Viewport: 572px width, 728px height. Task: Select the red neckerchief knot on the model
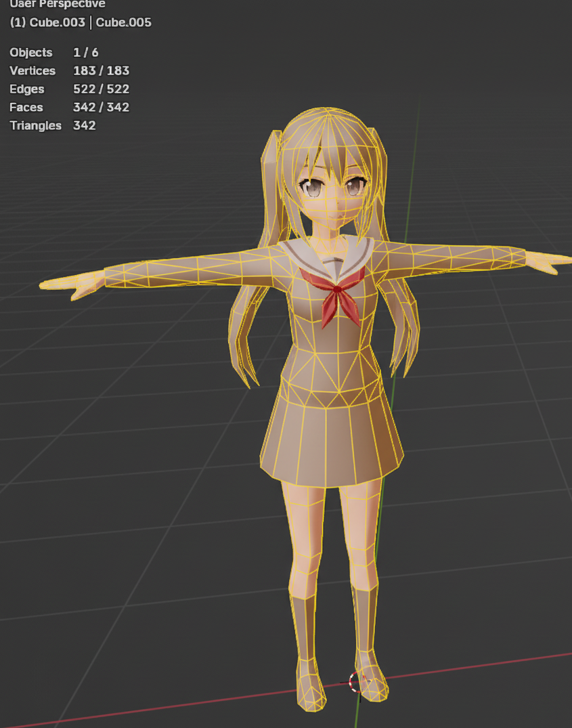[337, 289]
